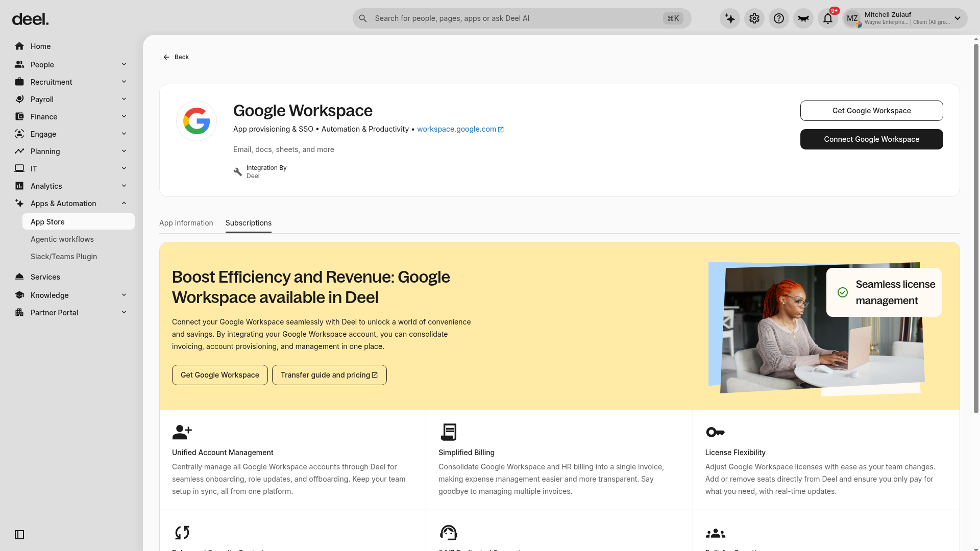Screen dimensions: 980x551
Task: Open App Store in sidebar
Action: [79, 221]
